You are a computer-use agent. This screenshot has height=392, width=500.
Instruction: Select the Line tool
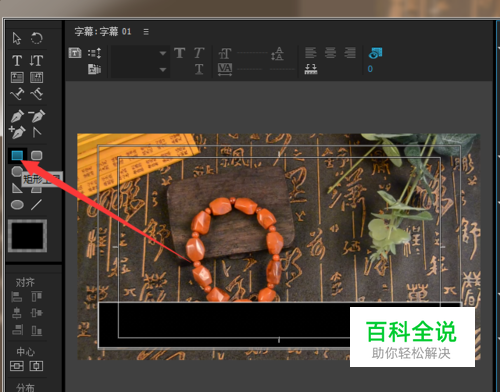(x=36, y=205)
